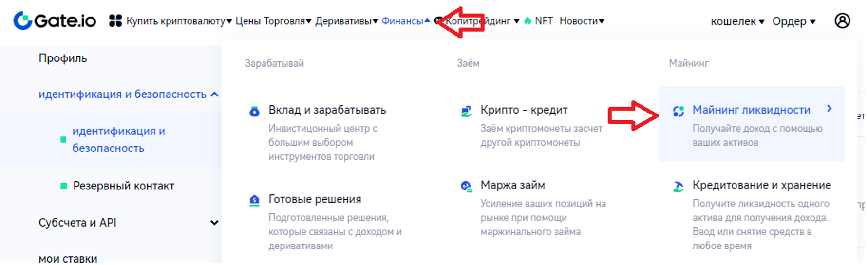The width and height of the screenshot is (868, 265).
Task: Open the Финансы menu
Action: tap(405, 21)
